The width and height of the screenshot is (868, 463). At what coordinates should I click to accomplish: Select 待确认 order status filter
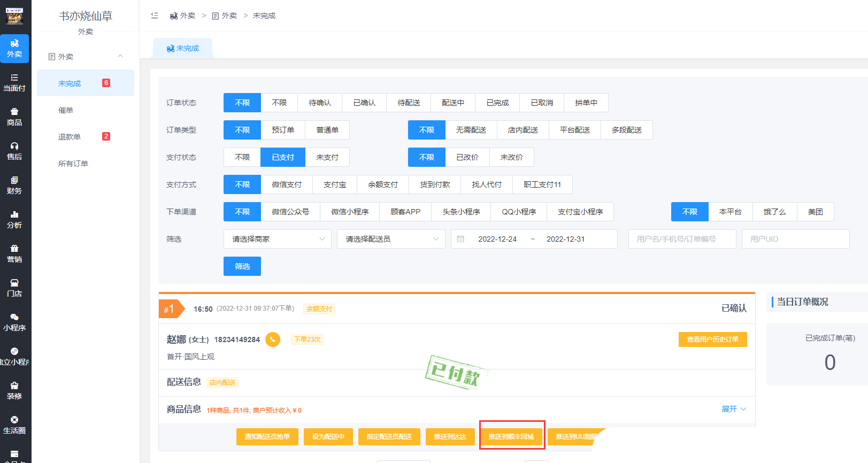point(320,103)
